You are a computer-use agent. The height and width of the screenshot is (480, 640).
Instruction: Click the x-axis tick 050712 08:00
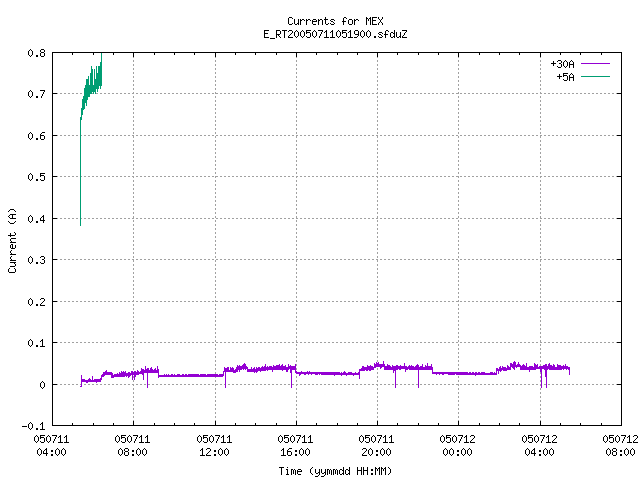coord(620,446)
